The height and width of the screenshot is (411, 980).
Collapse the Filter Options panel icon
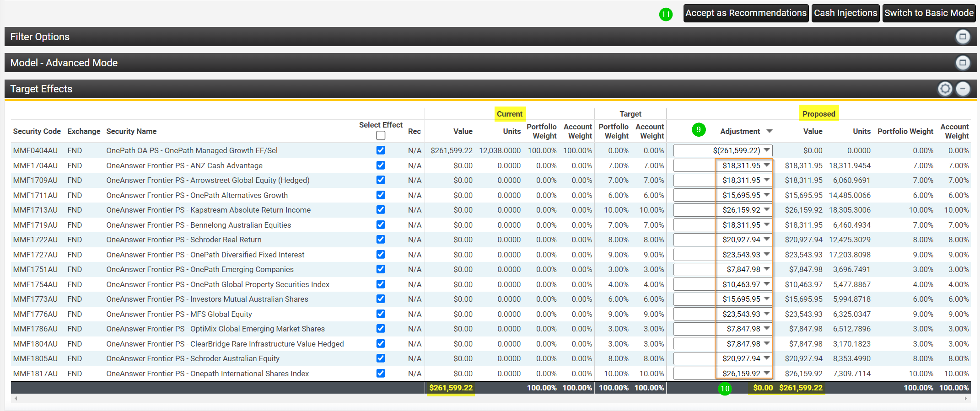pyautogui.click(x=963, y=37)
